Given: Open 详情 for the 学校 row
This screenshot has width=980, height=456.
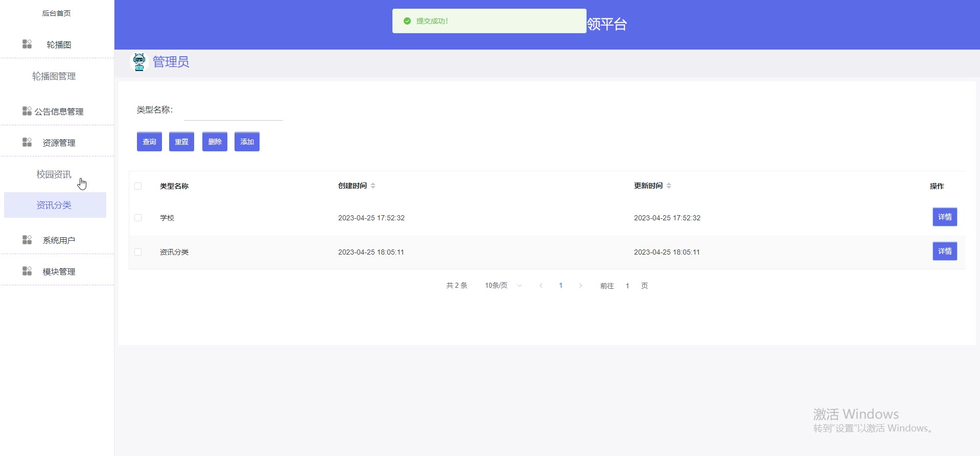Looking at the screenshot, I should 944,217.
